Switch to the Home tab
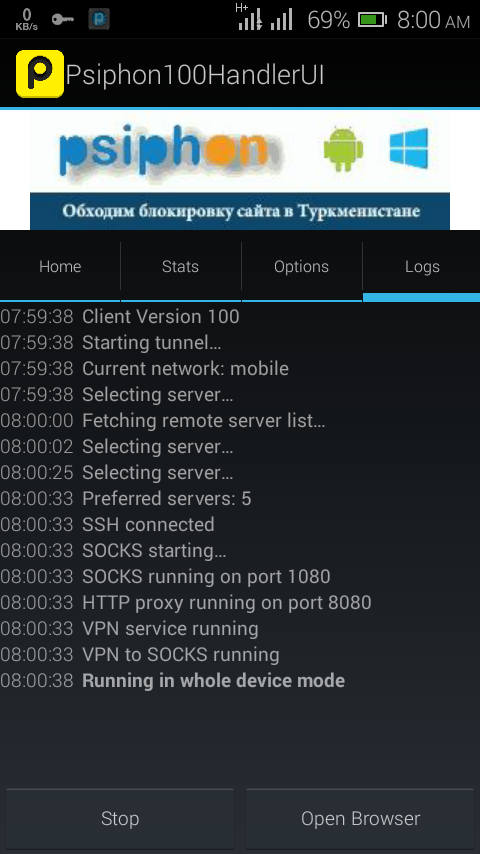480x854 pixels. (60, 267)
